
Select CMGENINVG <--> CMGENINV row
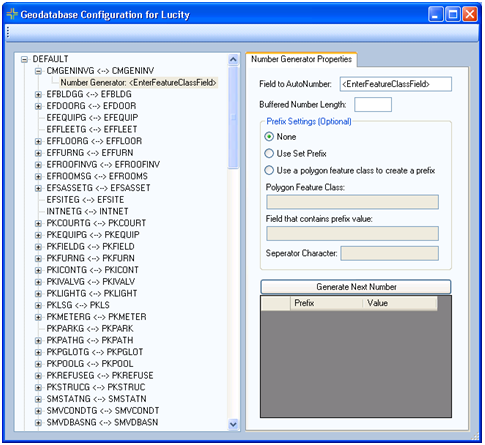pyautogui.click(x=100, y=71)
